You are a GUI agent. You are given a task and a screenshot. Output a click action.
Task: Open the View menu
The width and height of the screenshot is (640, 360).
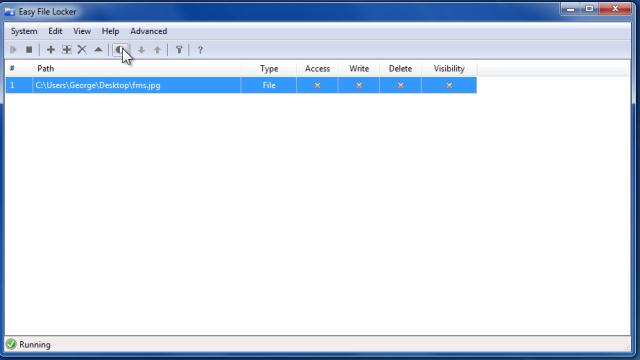coord(82,31)
